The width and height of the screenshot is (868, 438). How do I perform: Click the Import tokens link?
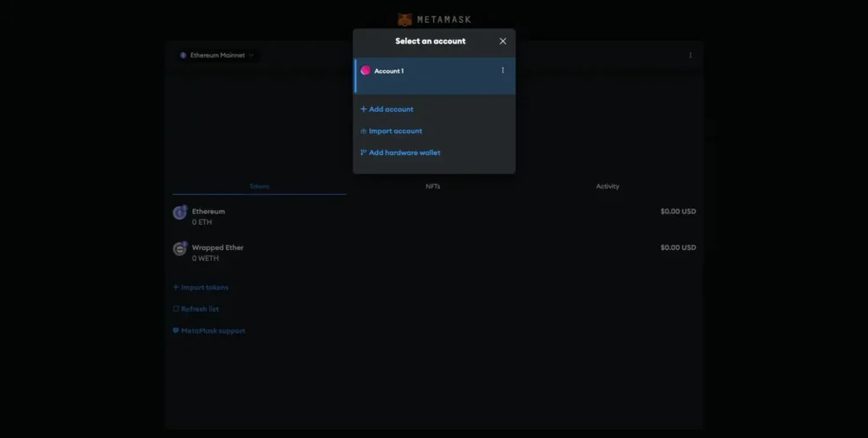coord(200,287)
